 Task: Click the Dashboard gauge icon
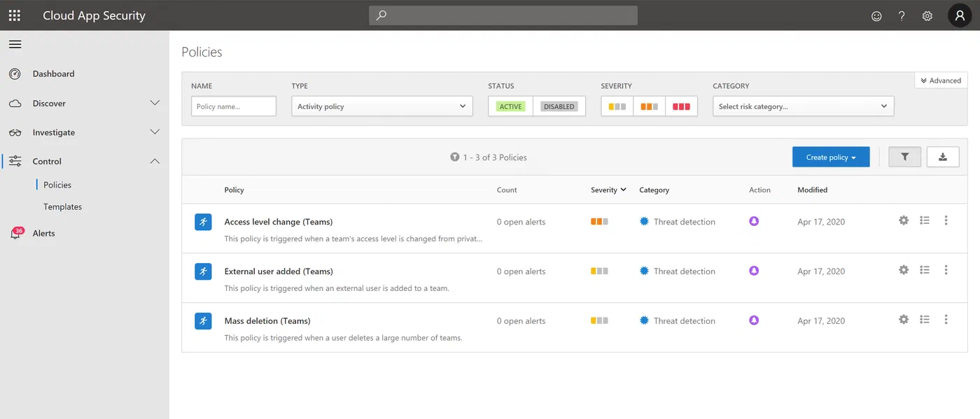tap(15, 73)
